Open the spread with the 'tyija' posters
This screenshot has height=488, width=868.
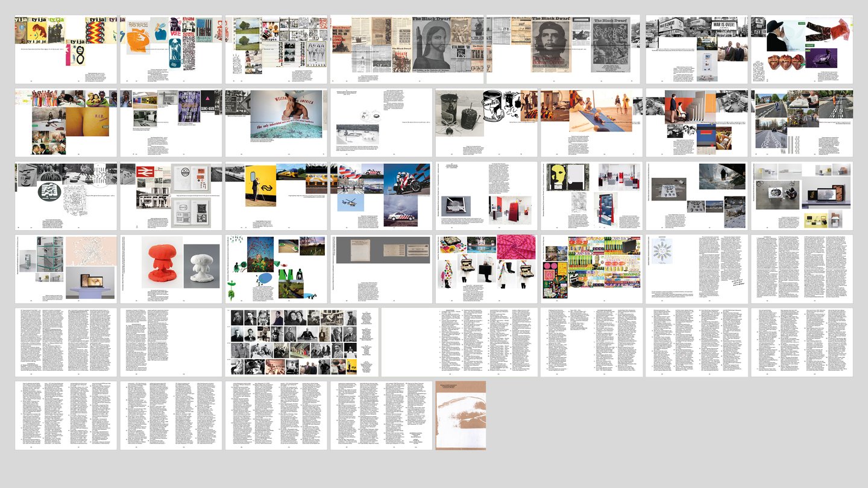[66, 49]
